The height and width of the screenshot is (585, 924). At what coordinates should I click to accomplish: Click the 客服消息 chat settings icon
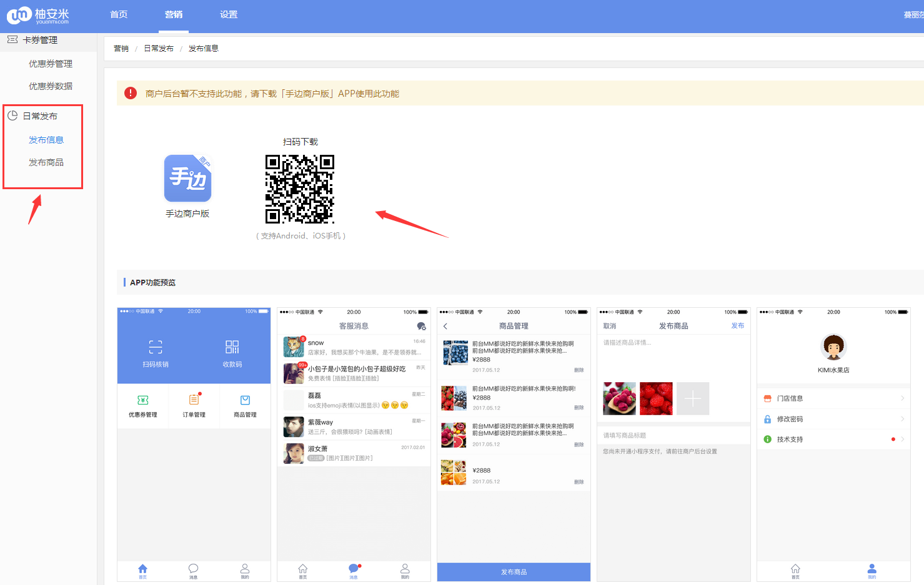422,327
